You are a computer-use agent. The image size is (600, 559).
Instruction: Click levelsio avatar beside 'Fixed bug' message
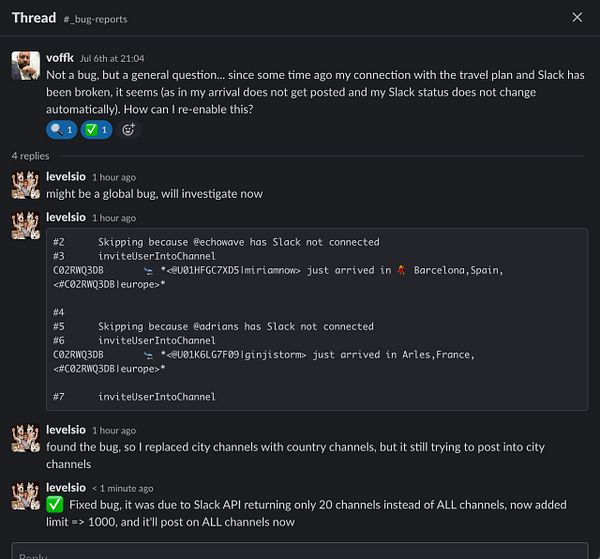[x=25, y=495]
